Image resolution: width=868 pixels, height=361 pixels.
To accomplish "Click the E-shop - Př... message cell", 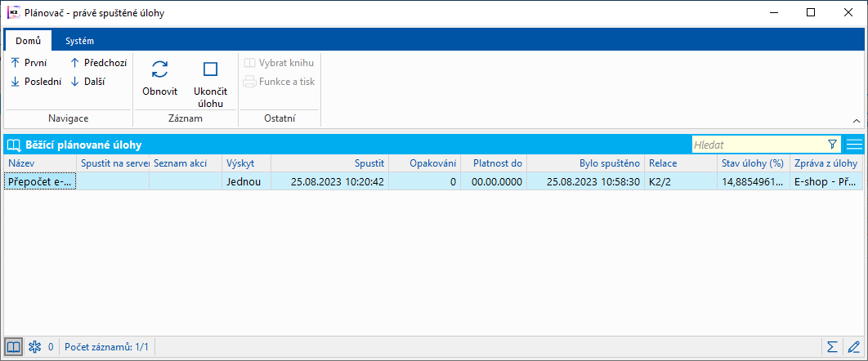I will tap(826, 181).
